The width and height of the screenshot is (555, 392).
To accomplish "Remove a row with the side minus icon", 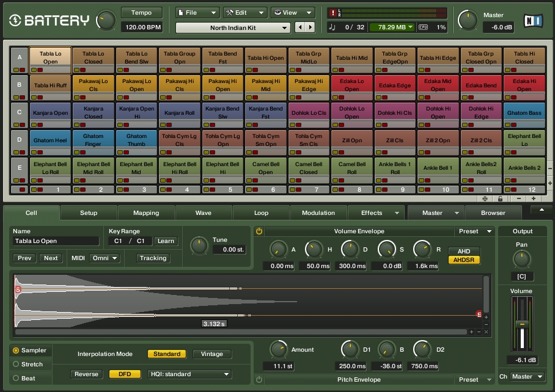I will (550, 169).
